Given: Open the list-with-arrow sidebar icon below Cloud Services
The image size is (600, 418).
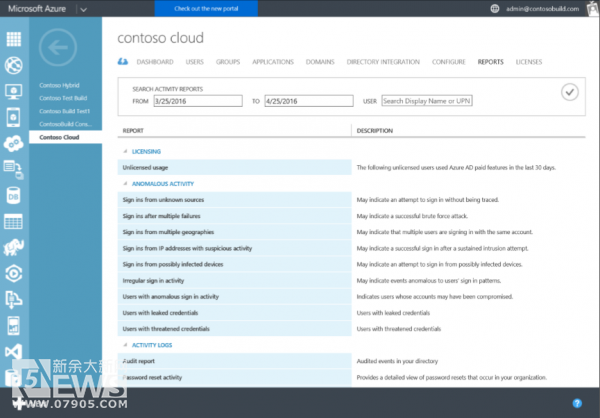Looking at the screenshot, I should point(13,170).
